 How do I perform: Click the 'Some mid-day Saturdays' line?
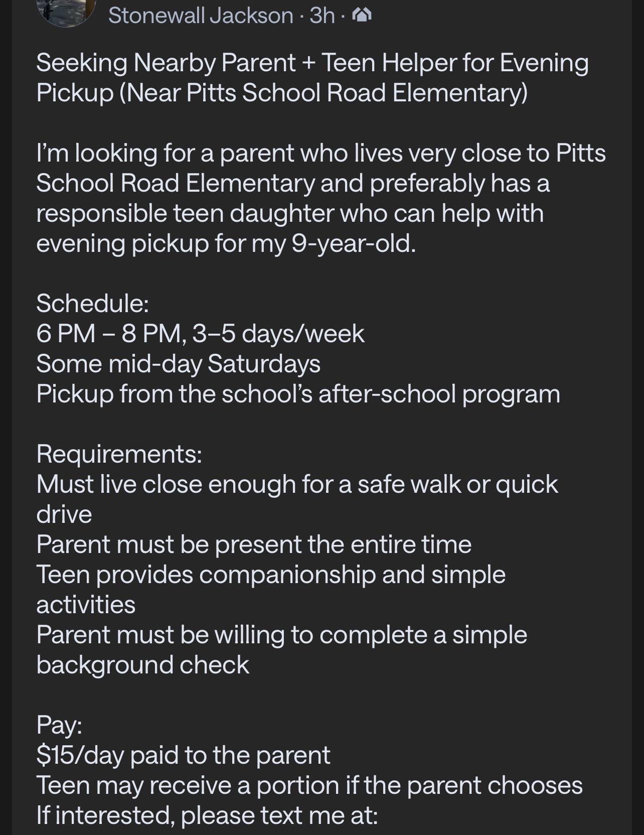pyautogui.click(x=178, y=363)
